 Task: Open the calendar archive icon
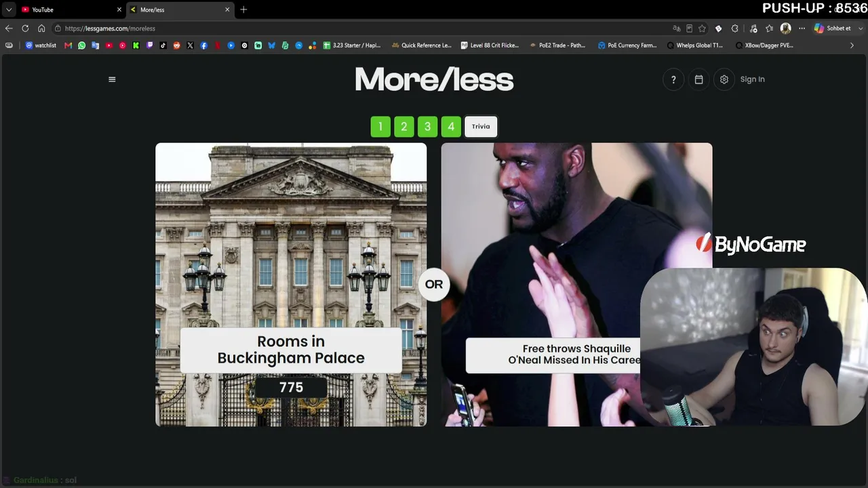click(698, 79)
